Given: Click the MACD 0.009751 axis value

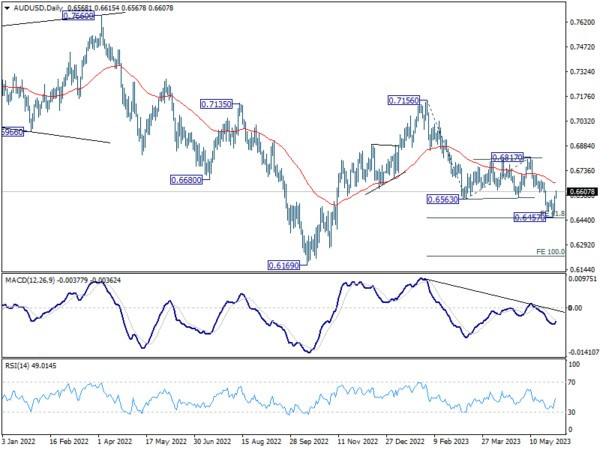Looking at the screenshot, I should 582,279.
